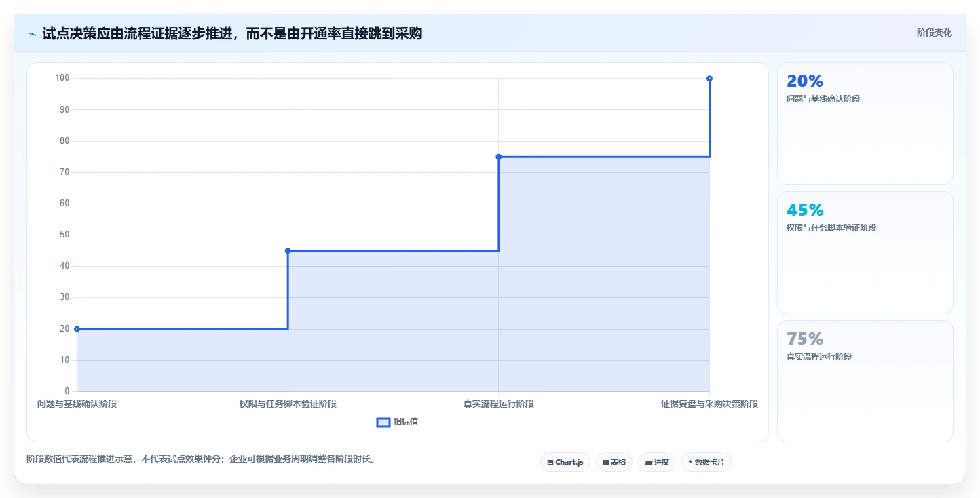The height and width of the screenshot is (498, 980).
Task: Click the footnote starting 阶段数值代表流程推进示意
Action: tap(201, 459)
